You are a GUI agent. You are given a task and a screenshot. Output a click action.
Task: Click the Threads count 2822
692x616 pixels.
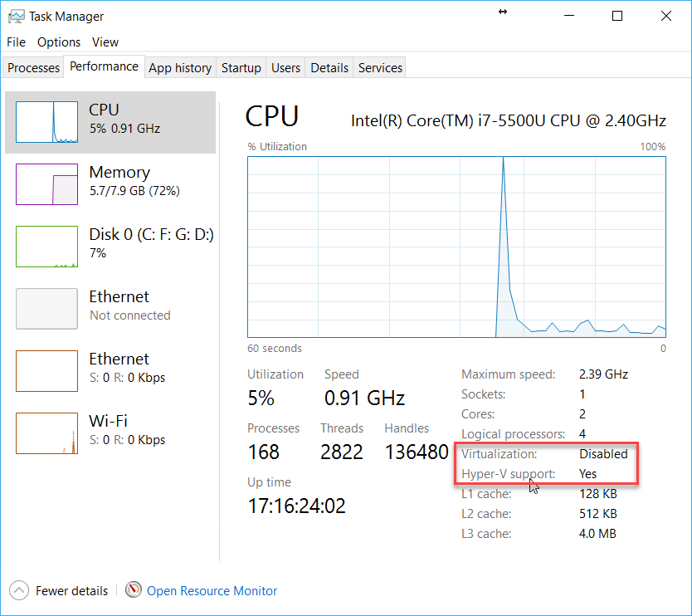tap(342, 452)
